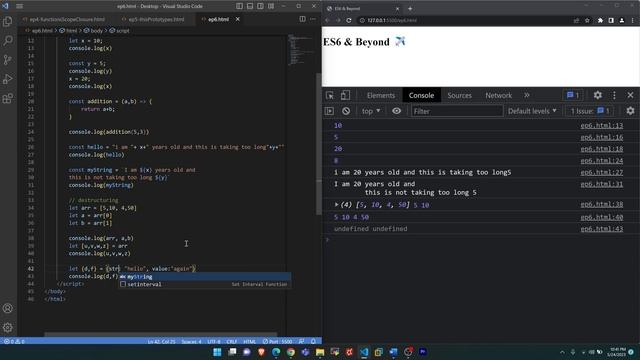The image size is (640, 360).
Task: Open DevTools settings gear
Action: coord(598,95)
